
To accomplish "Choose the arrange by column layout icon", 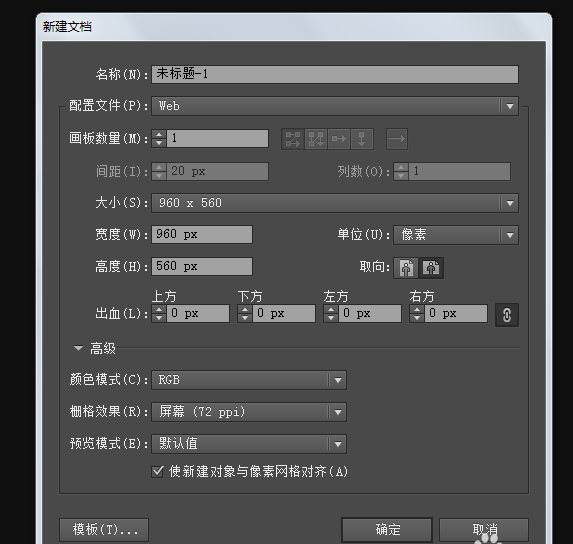I will point(362,139).
